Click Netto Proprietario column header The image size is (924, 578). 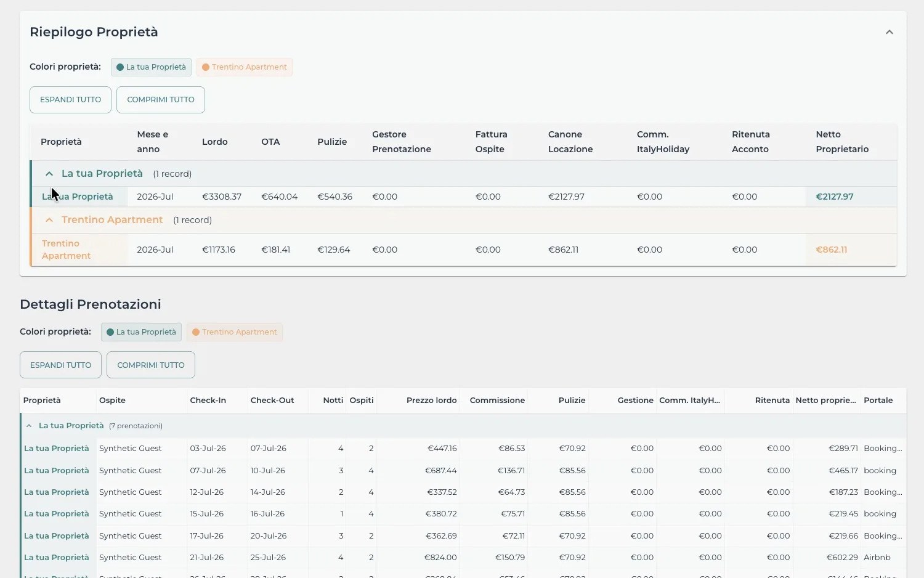tap(842, 142)
